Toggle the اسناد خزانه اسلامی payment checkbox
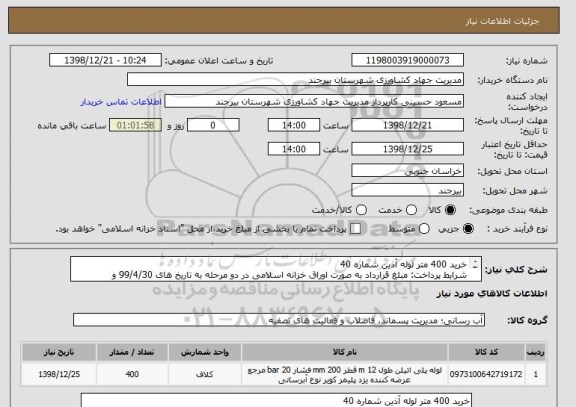Screen dimensions: 576x407 pos(355,228)
